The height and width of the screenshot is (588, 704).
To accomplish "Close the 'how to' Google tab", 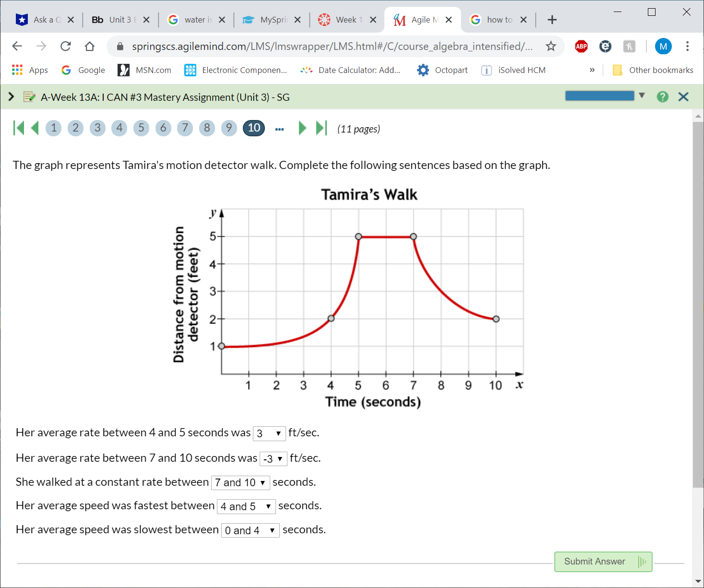I will [x=524, y=20].
